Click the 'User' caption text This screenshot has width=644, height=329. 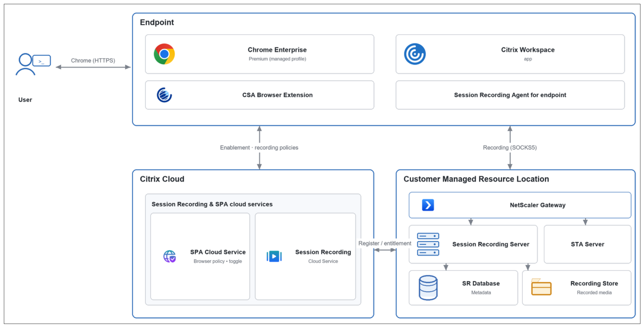(25, 100)
